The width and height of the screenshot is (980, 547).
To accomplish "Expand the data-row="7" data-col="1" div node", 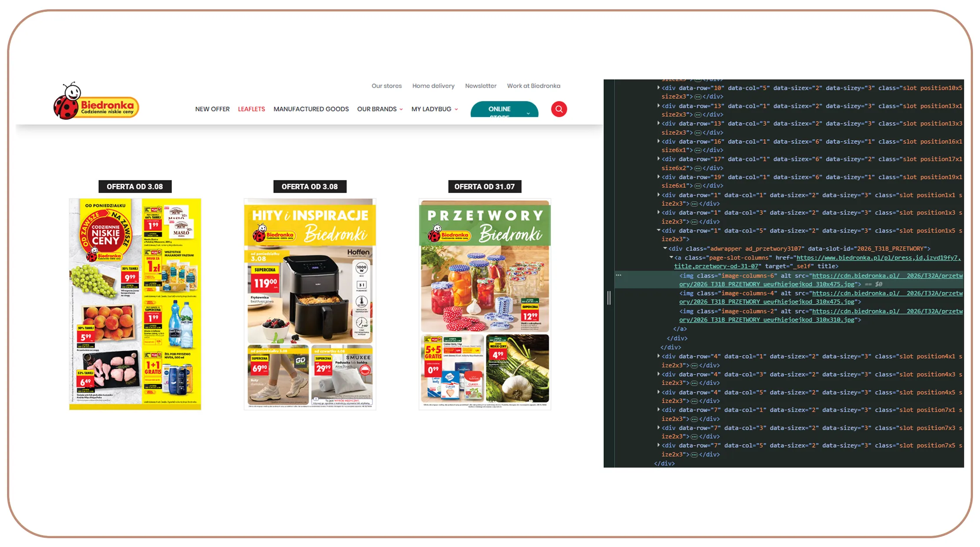I will tap(659, 410).
